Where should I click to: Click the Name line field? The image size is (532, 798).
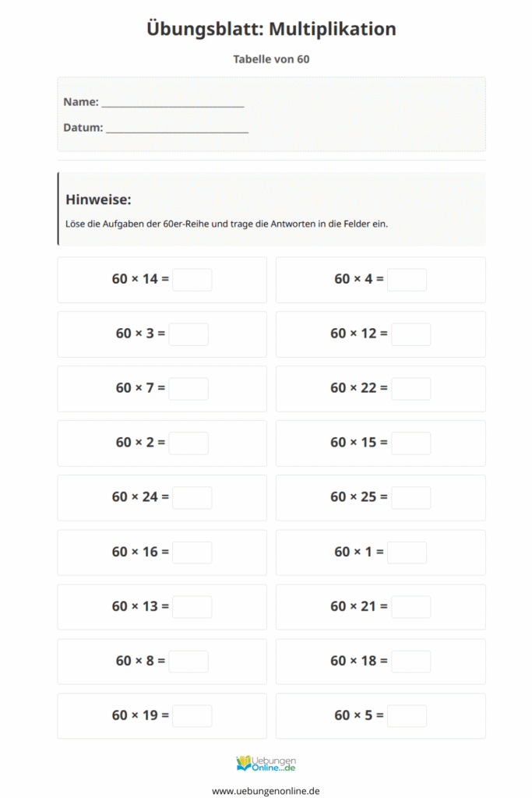tap(172, 102)
